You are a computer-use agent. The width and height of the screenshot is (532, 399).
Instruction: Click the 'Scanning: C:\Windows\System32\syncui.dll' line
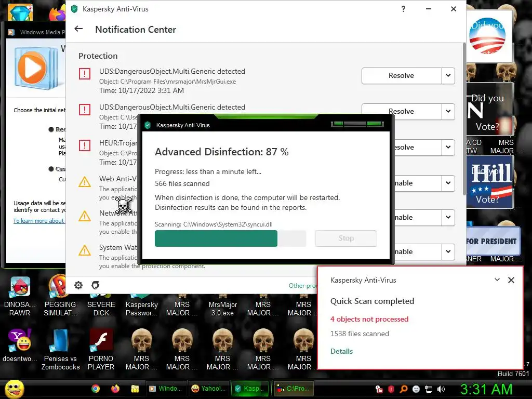pos(214,224)
